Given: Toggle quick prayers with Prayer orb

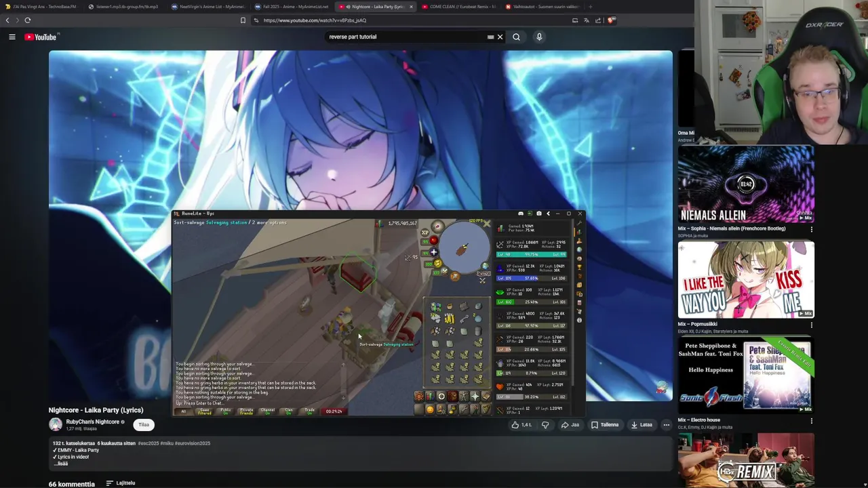Looking at the screenshot, I should [x=434, y=252].
